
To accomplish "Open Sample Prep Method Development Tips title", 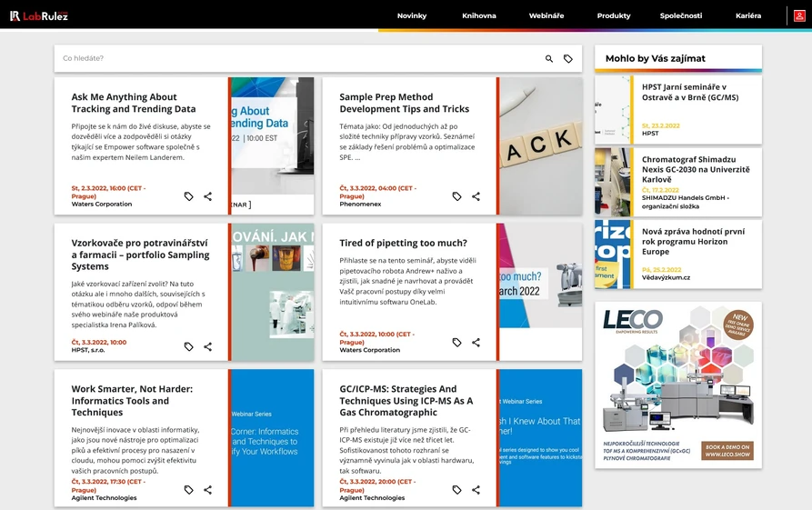I will (405, 103).
